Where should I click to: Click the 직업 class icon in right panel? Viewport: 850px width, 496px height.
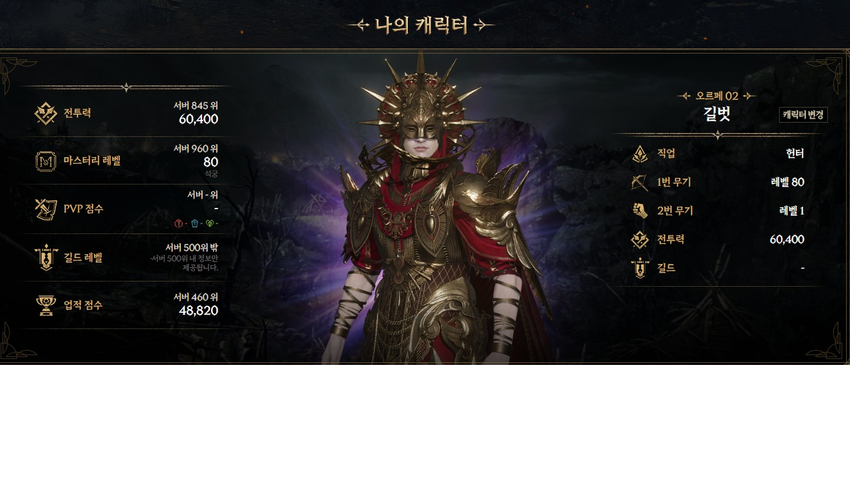[x=640, y=154]
